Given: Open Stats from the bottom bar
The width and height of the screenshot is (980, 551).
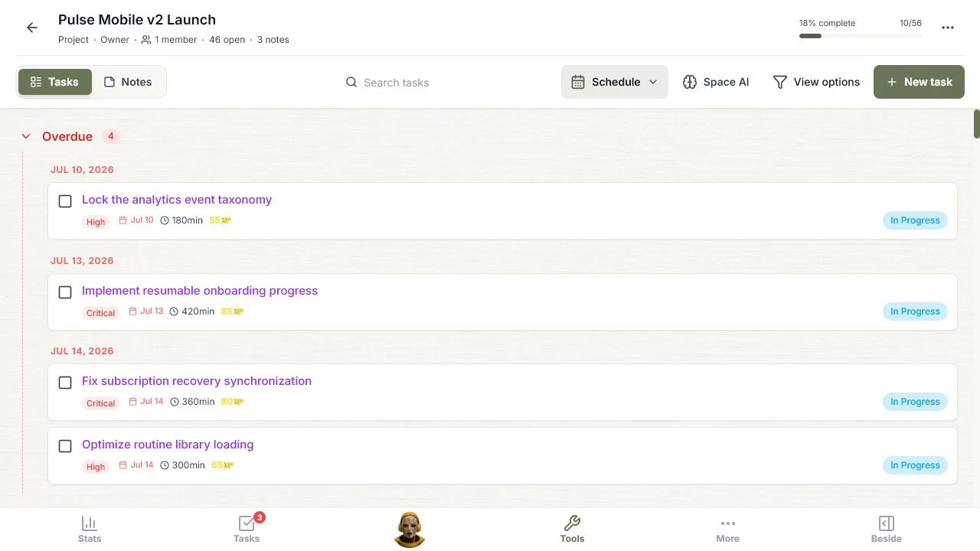Looking at the screenshot, I should [90, 529].
